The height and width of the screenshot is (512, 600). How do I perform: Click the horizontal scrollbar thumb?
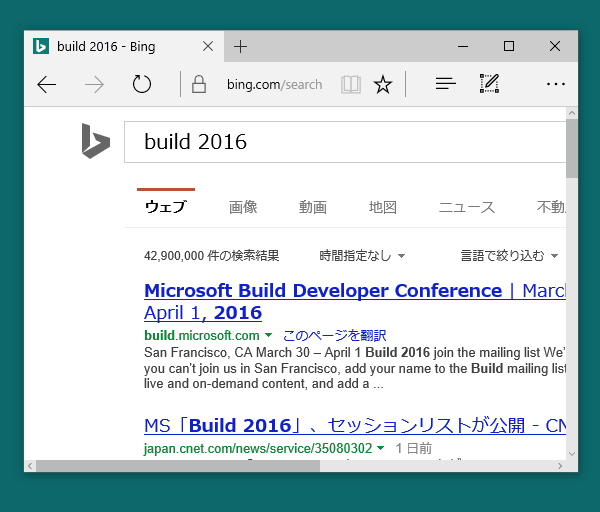click(x=178, y=466)
